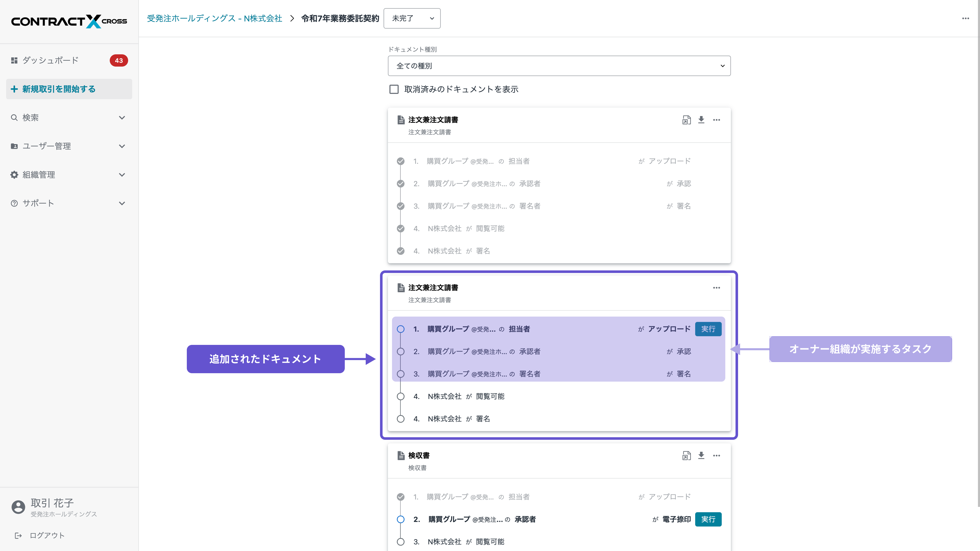Click the 検索 search icon in sidebar
The height and width of the screenshot is (551, 980).
tap(14, 118)
